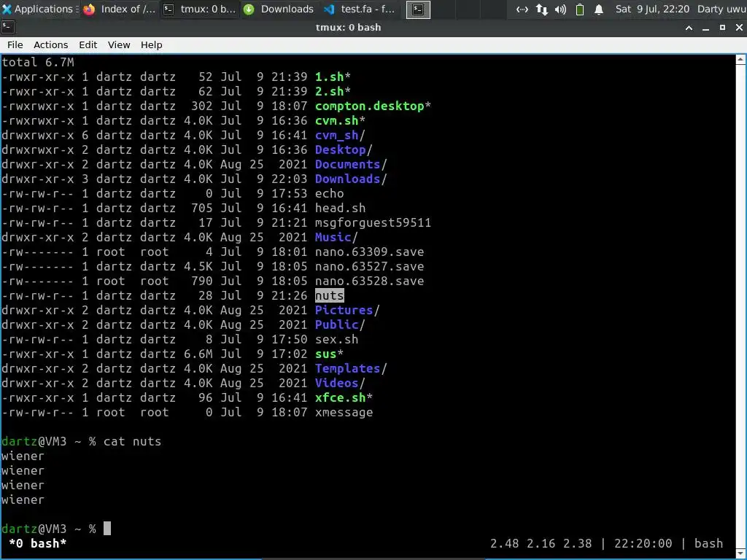Click the nano.63527.save file name
The width and height of the screenshot is (747, 560).
tap(369, 266)
